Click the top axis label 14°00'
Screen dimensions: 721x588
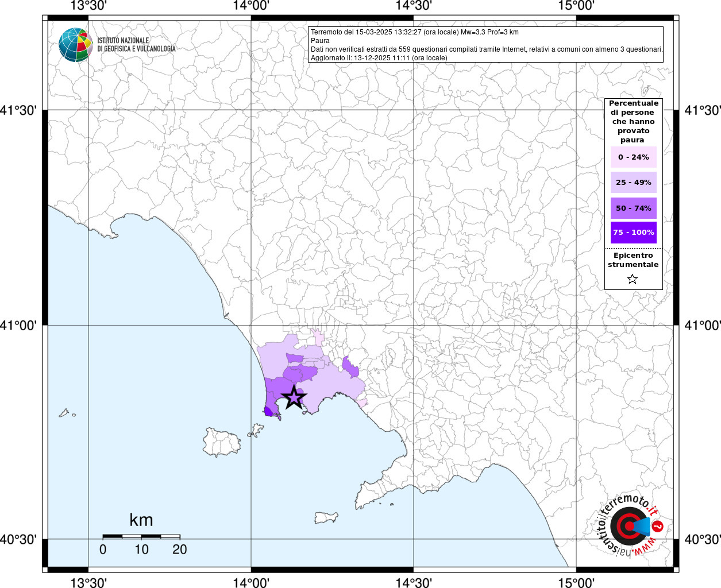[x=251, y=6]
